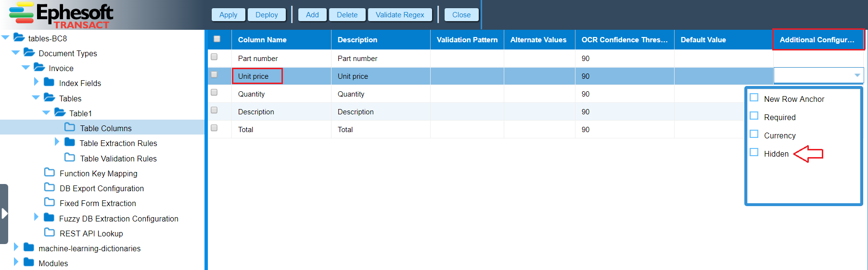Expand the collapsed left side panel handle
Viewport: 868px width, 270px height.
[4, 214]
